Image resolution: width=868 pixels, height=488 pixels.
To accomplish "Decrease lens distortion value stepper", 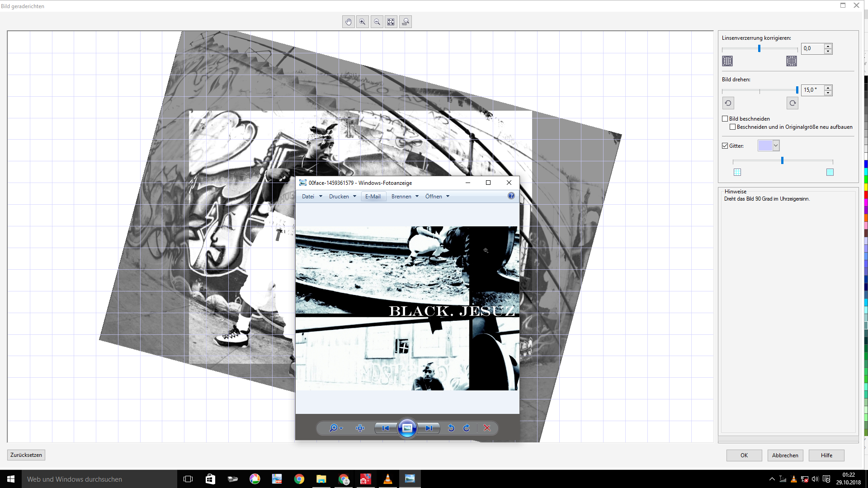I will click(x=828, y=51).
